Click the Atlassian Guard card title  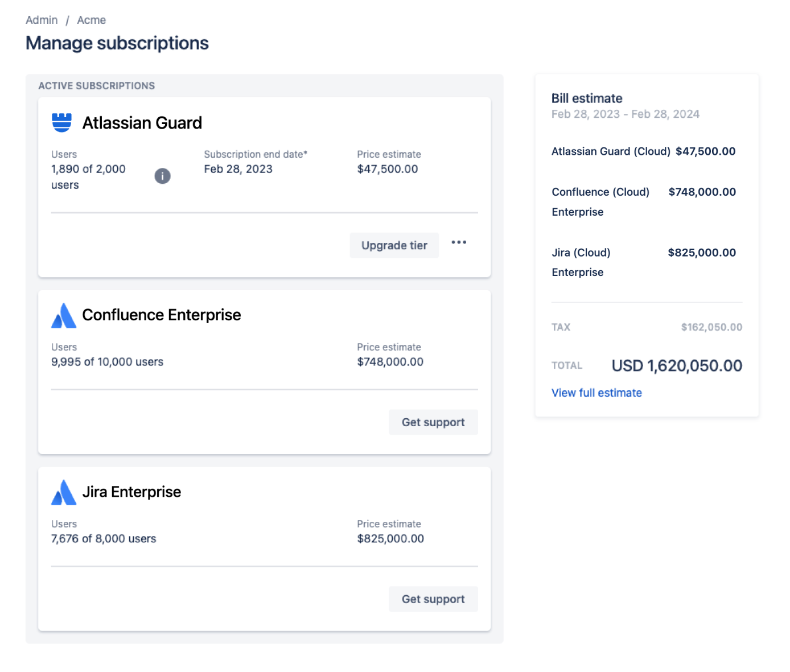[x=142, y=123]
